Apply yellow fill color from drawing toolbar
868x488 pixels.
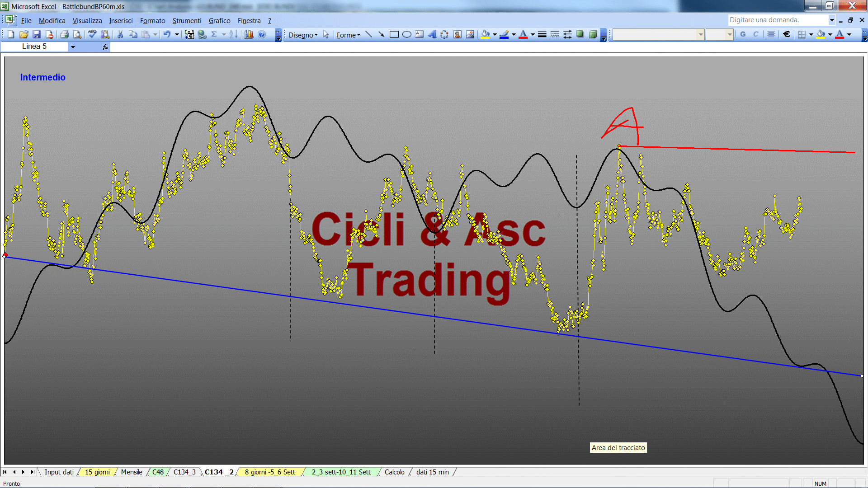click(486, 34)
